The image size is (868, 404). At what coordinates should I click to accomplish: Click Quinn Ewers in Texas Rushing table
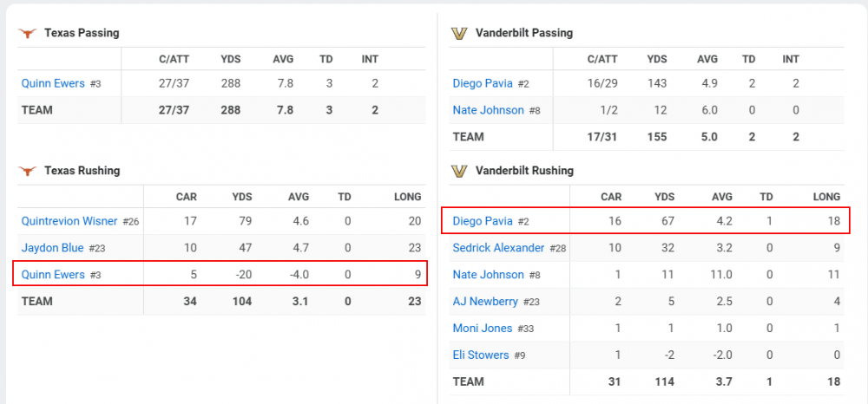point(53,275)
